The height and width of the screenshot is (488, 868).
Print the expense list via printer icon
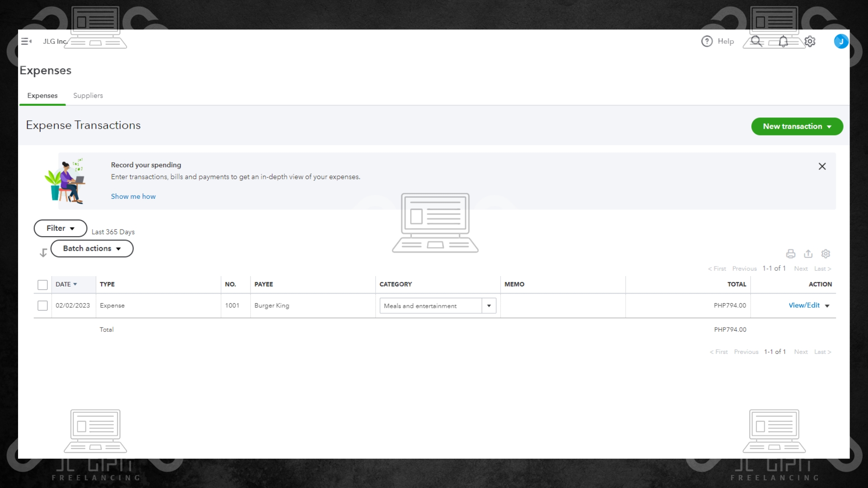coord(790,253)
